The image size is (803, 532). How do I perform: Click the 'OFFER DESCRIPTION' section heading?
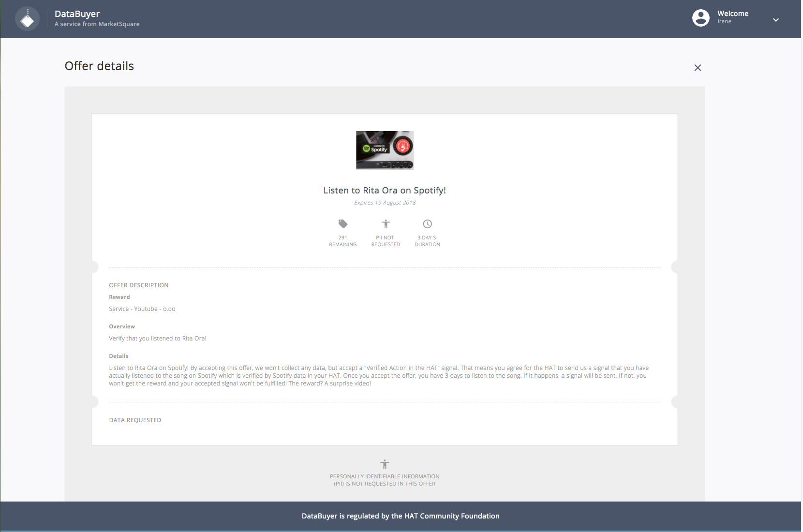pos(139,285)
